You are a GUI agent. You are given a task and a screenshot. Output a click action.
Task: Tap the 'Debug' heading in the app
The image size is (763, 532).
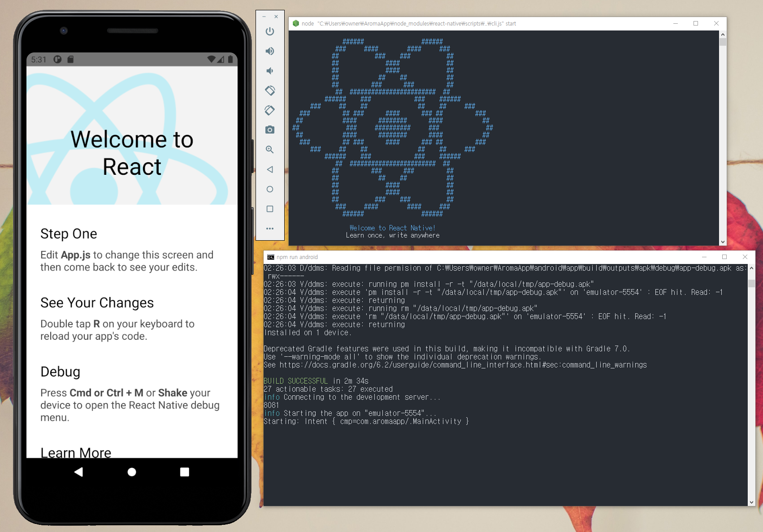tap(60, 372)
